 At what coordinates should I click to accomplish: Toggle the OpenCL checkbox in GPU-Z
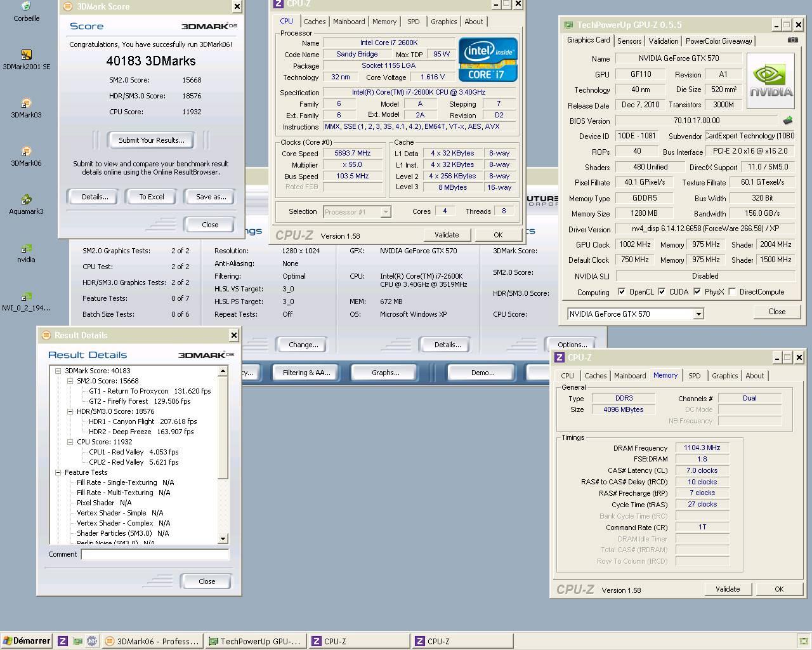click(622, 292)
